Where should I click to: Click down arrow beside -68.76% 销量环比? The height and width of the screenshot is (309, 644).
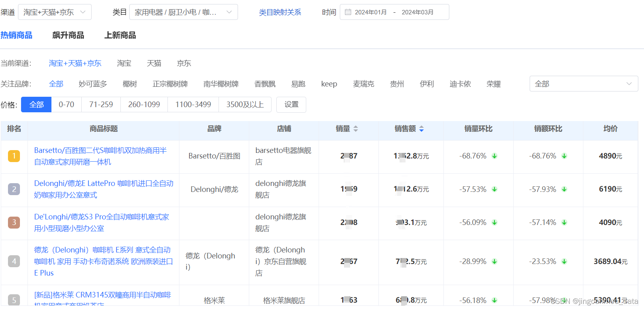[494, 156]
